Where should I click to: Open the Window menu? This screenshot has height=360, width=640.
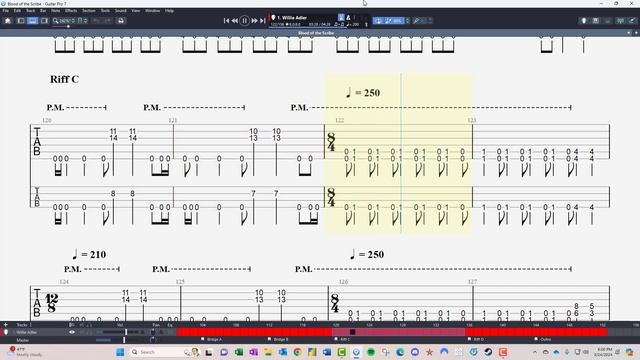(x=152, y=11)
